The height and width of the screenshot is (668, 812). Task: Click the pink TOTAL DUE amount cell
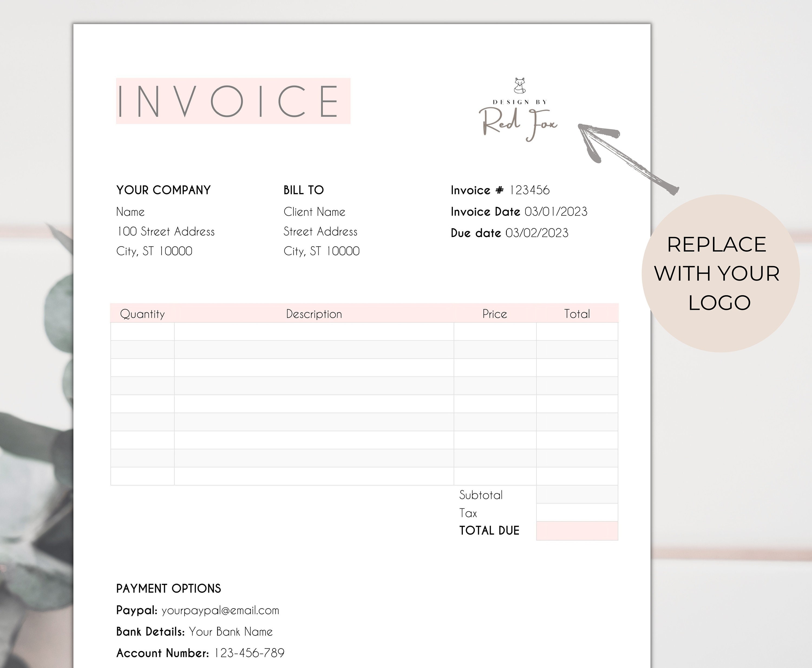[577, 531]
